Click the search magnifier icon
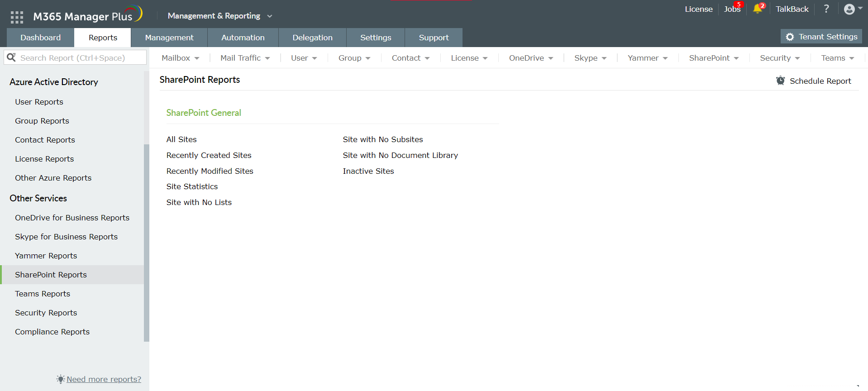Viewport: 868px width, 391px height. 12,57
